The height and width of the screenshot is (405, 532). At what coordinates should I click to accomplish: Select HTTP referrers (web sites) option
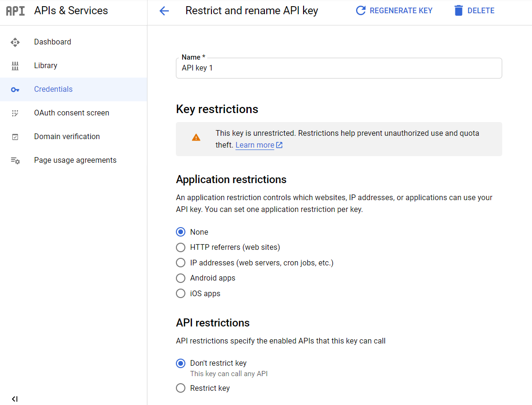click(x=181, y=247)
